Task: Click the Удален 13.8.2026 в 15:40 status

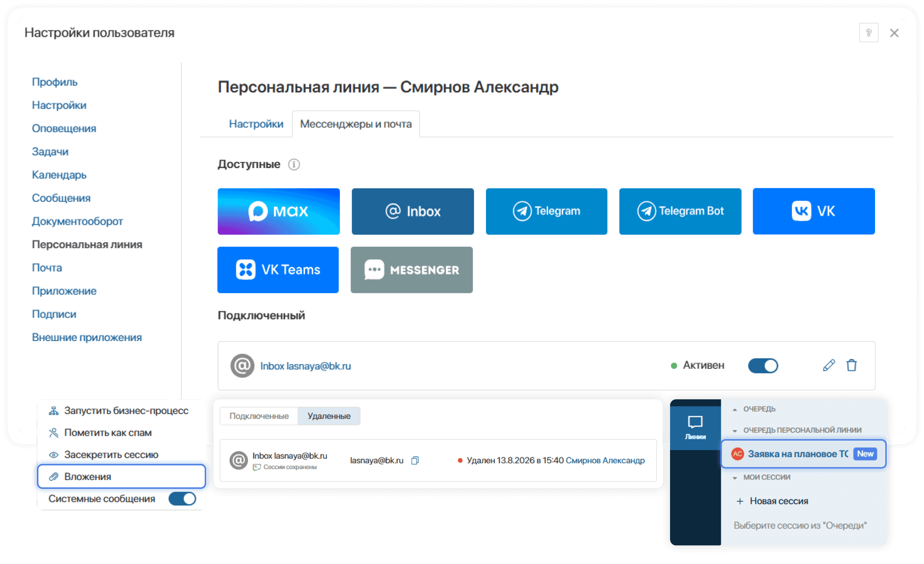Action: pyautogui.click(x=515, y=460)
